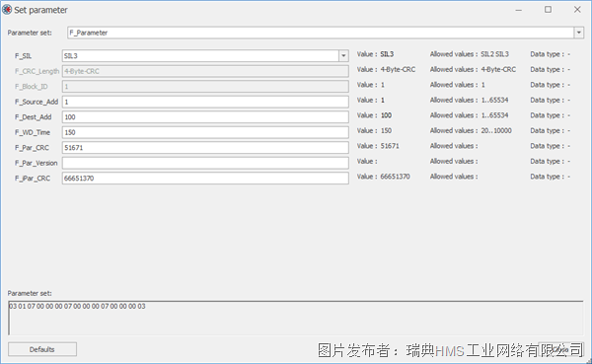Click the disabled F_CRC_Length field
The width and height of the screenshot is (592, 364).
coord(205,71)
